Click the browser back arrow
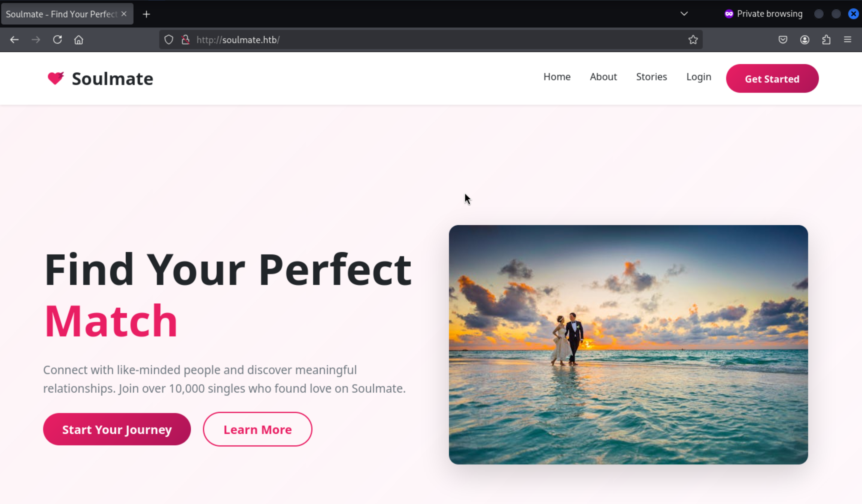This screenshot has width=862, height=504. pyautogui.click(x=14, y=40)
